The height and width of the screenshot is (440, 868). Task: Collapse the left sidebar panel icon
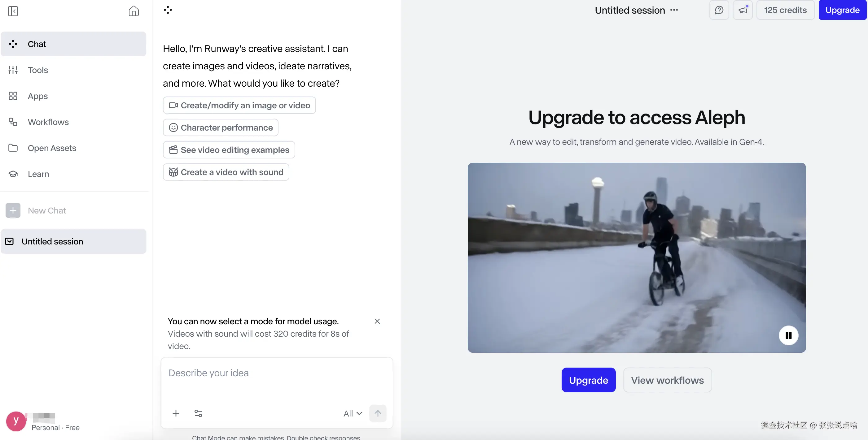tap(13, 11)
